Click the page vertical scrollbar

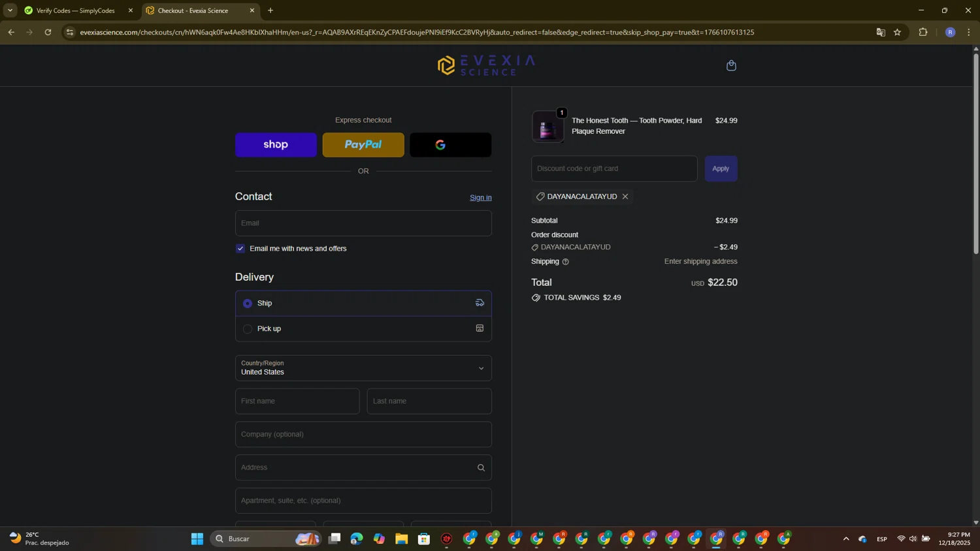click(x=976, y=154)
